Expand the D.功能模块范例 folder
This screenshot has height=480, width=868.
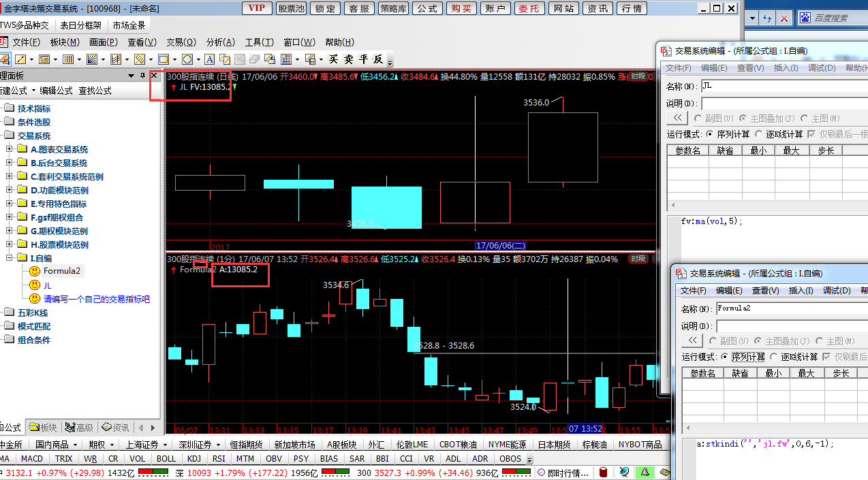click(10, 190)
